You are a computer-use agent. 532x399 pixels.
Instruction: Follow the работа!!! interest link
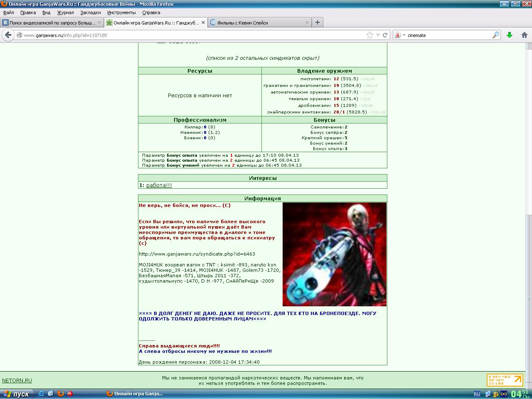(x=159, y=185)
